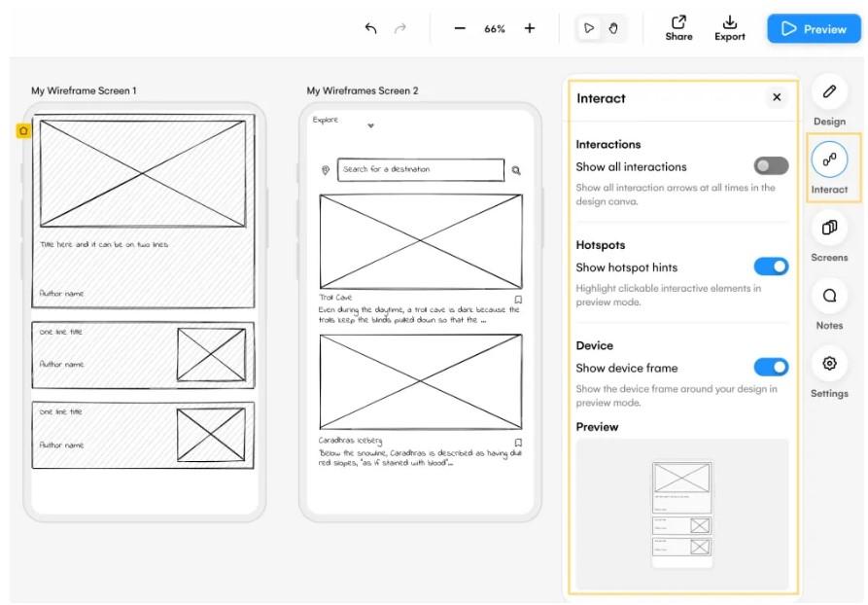
Task: Select the pointer cursor tool
Action: pos(589,29)
